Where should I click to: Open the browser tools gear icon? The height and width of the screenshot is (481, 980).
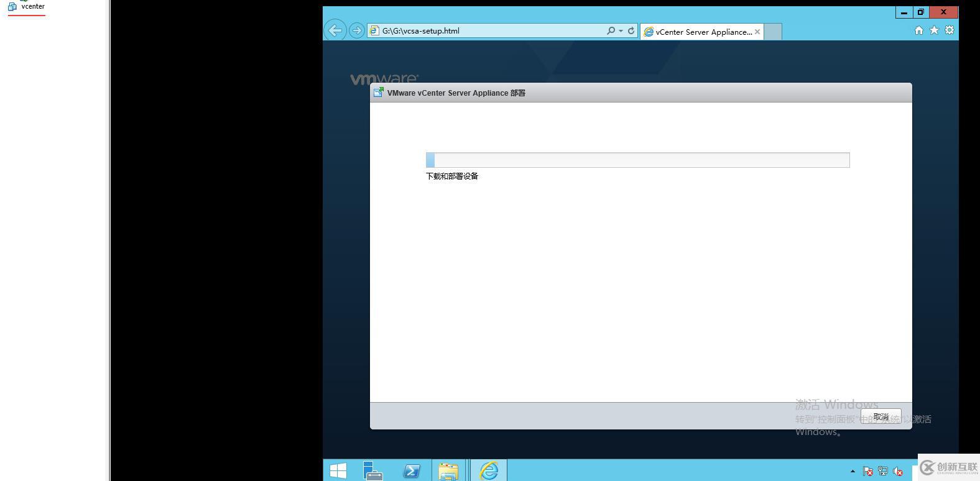coord(950,30)
